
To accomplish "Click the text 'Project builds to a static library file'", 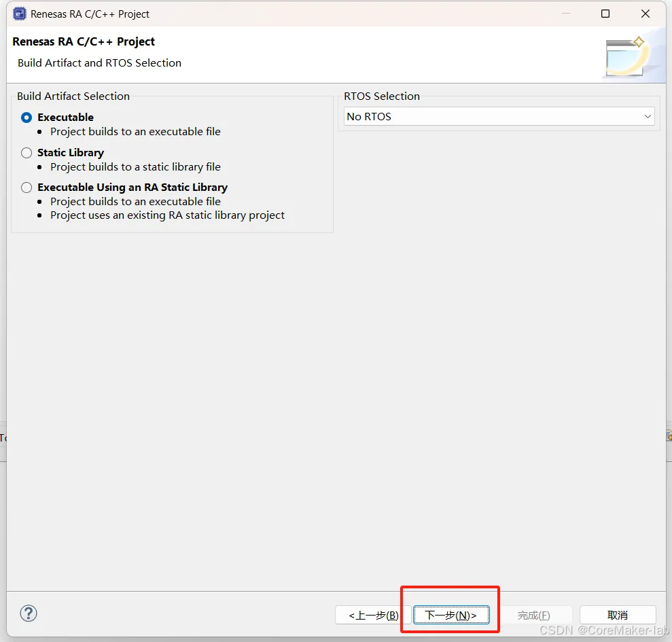I will [135, 166].
